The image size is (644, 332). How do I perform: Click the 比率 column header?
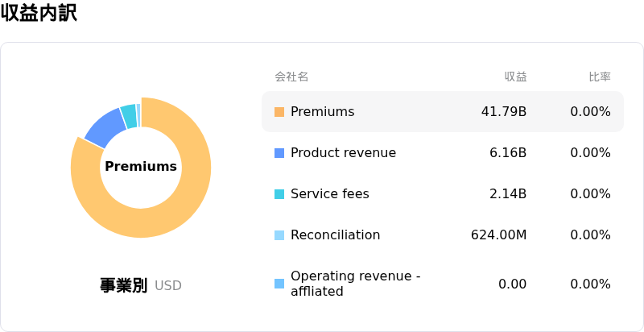click(599, 77)
